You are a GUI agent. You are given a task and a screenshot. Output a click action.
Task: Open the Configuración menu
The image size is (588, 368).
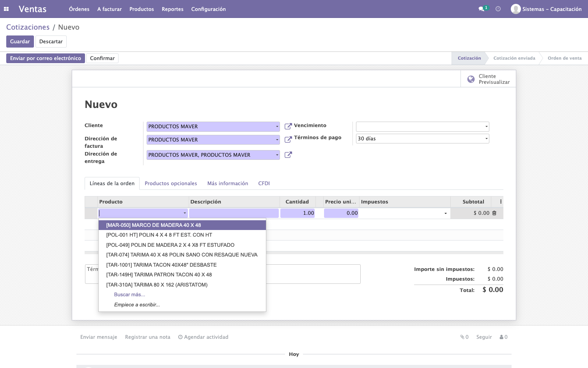209,9
